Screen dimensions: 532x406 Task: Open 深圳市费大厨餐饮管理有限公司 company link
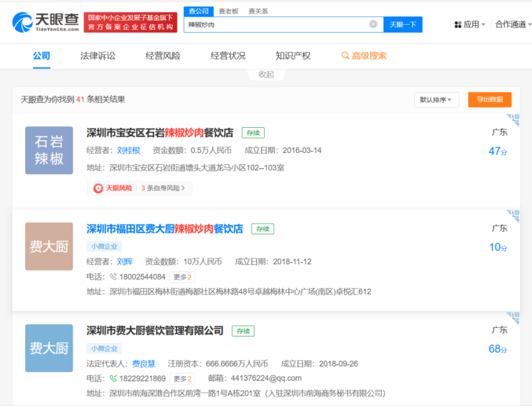[155, 330]
